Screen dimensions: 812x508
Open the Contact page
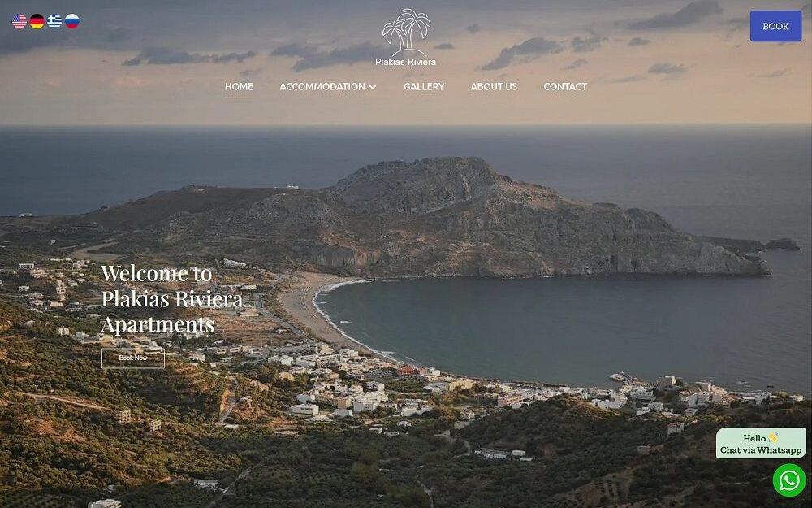[565, 87]
